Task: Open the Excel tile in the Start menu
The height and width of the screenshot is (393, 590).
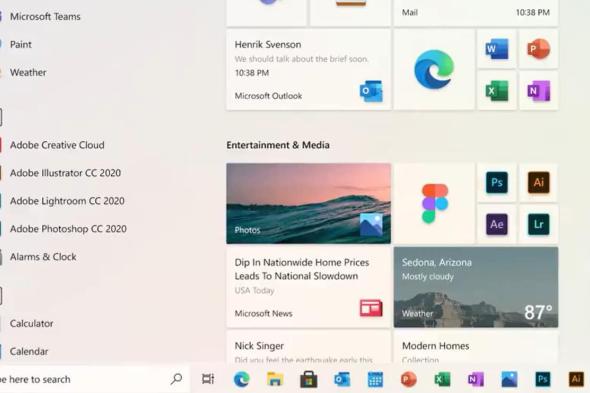Action: tap(497, 91)
